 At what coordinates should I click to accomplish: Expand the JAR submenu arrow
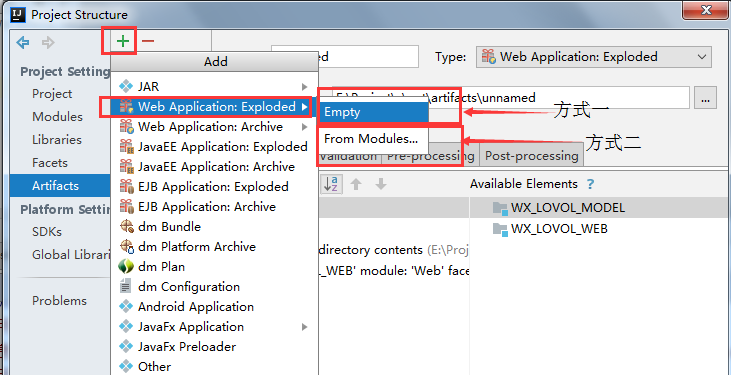[304, 86]
